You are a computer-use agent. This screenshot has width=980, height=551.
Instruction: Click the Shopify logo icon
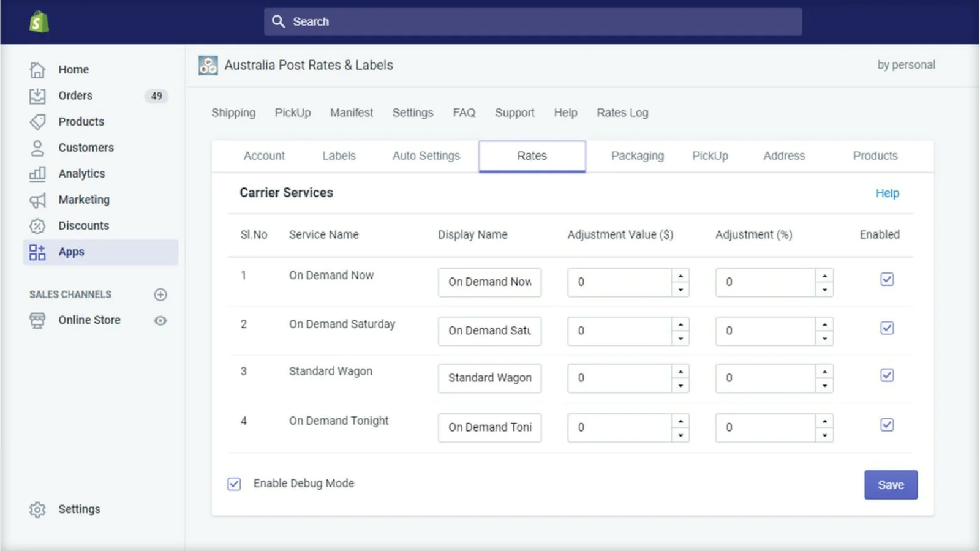click(x=39, y=22)
